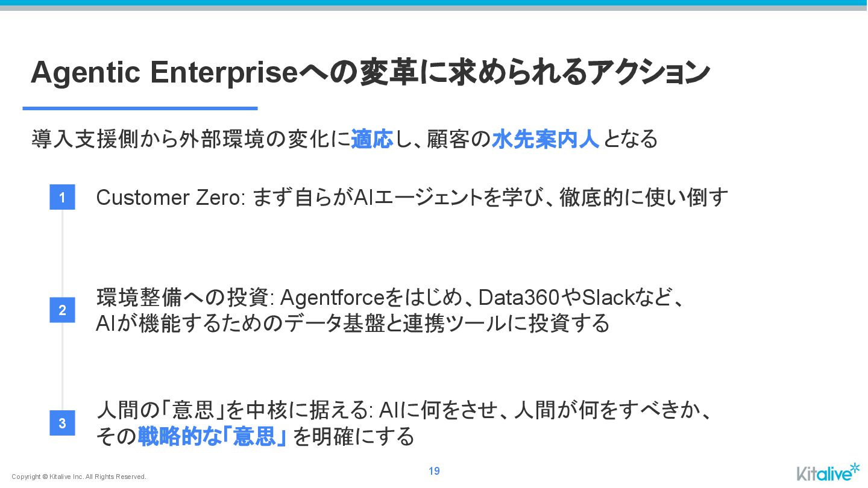
Task: Click the subtitle starting with 導入支援側から
Action: click(344, 139)
